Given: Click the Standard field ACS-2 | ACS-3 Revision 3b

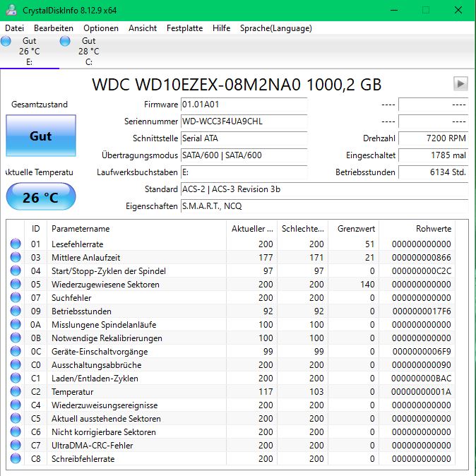Looking at the screenshot, I should point(325,189).
